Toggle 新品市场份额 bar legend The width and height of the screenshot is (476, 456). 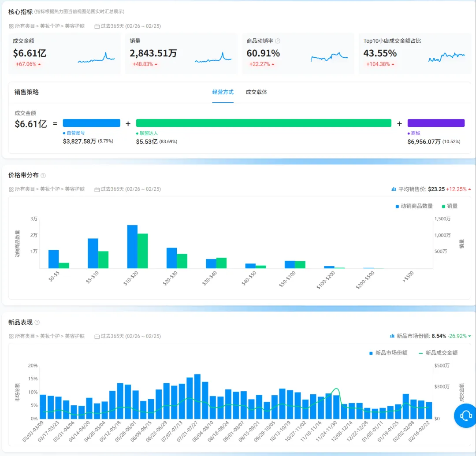click(388, 353)
